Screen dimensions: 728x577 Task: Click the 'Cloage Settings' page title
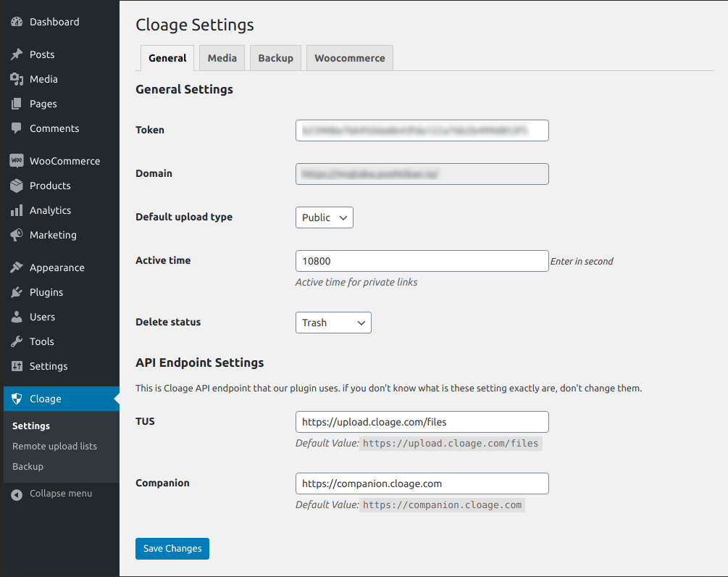tap(195, 25)
